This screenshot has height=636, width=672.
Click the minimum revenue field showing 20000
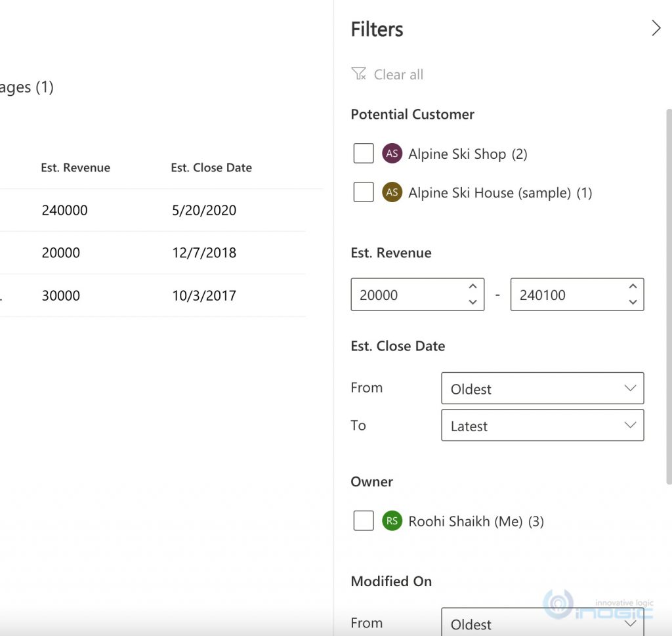[x=407, y=295]
